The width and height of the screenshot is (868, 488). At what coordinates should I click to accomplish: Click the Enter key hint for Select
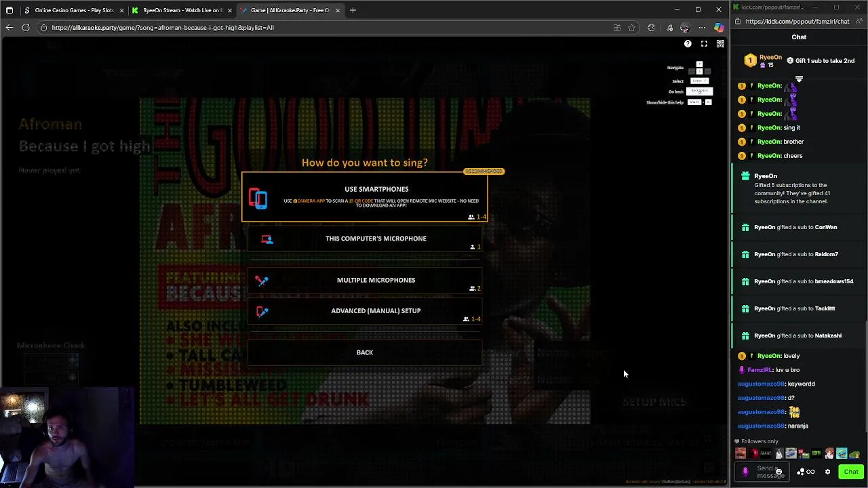pyautogui.click(x=699, y=81)
